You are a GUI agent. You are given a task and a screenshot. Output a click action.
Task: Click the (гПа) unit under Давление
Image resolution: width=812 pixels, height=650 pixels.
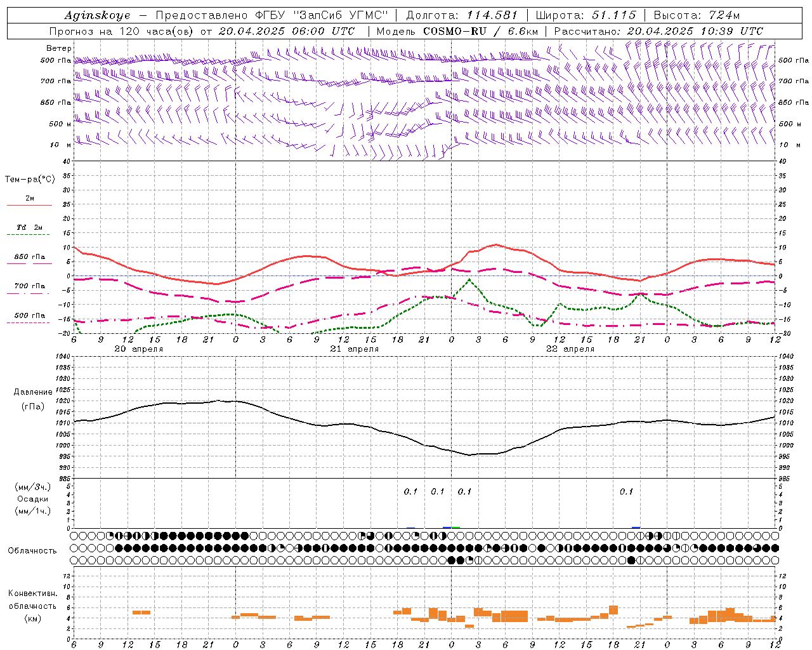(x=33, y=407)
